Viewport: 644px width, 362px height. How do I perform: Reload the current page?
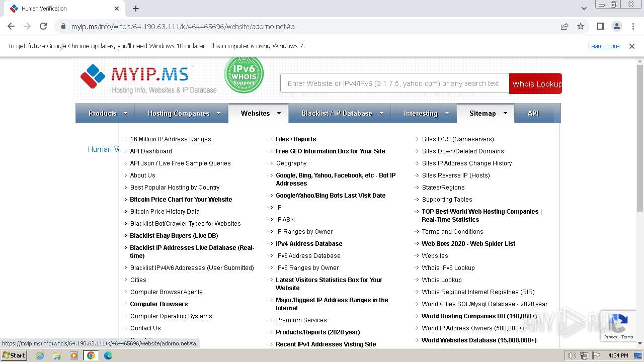(x=43, y=26)
